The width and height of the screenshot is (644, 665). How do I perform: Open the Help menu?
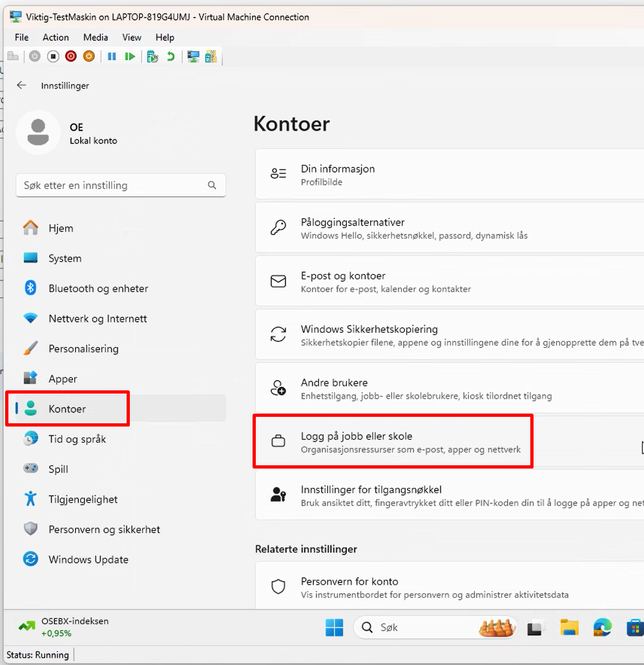coord(165,37)
